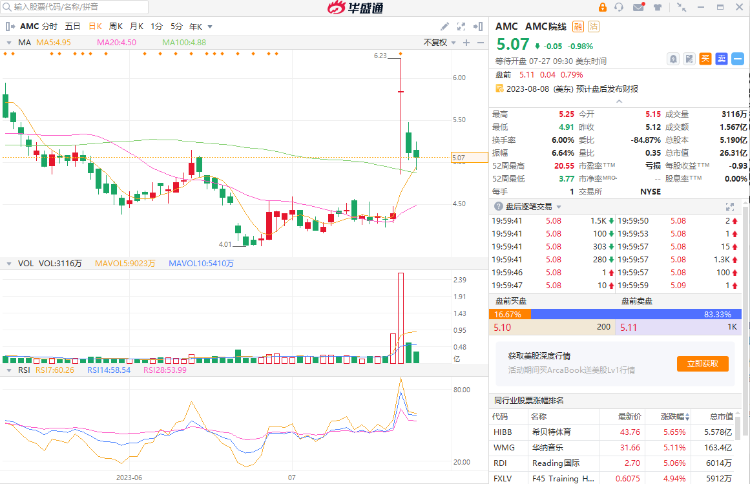Click the 立即获取 button
Screen dimensions: 750x484
click(703, 363)
